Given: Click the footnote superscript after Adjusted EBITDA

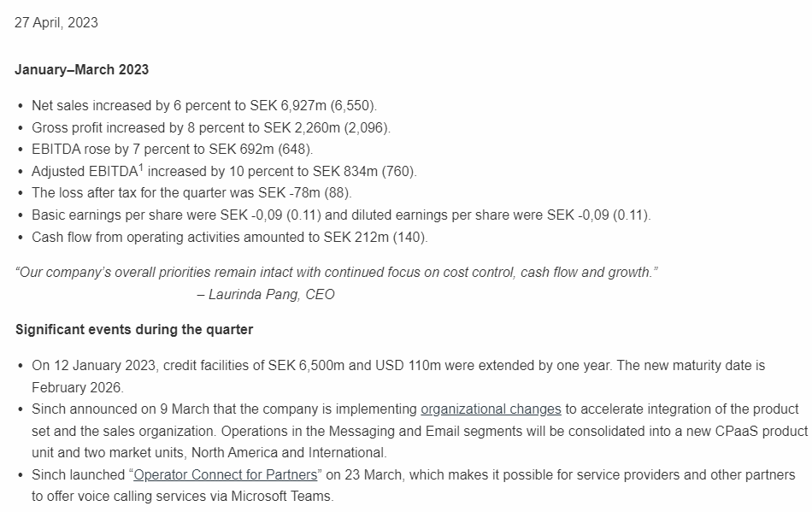Looking at the screenshot, I should 141,167.
